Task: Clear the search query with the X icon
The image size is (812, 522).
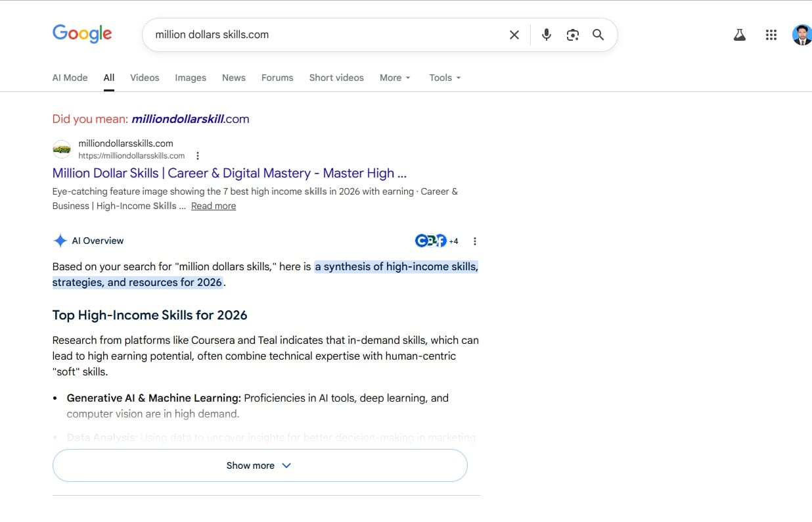Action: coord(514,35)
